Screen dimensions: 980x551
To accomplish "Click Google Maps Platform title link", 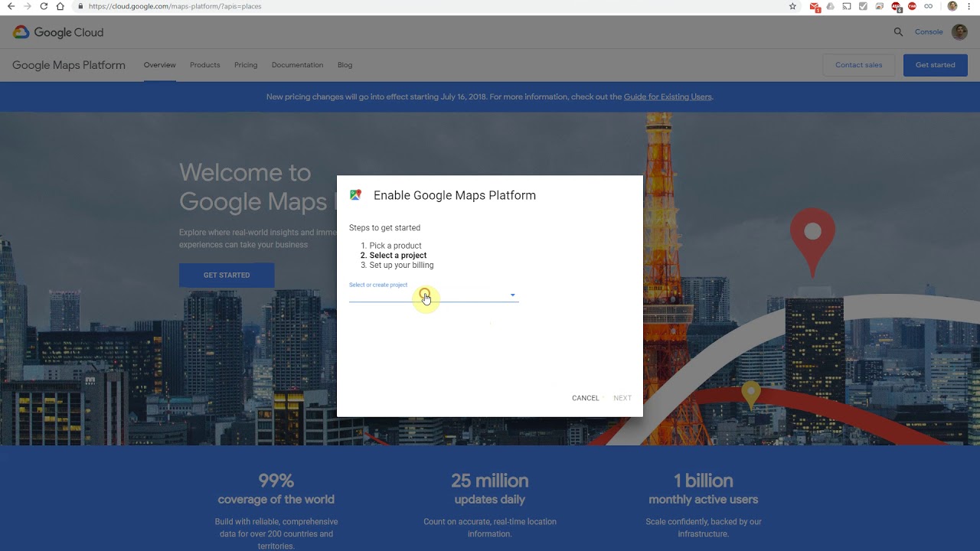I will (69, 65).
